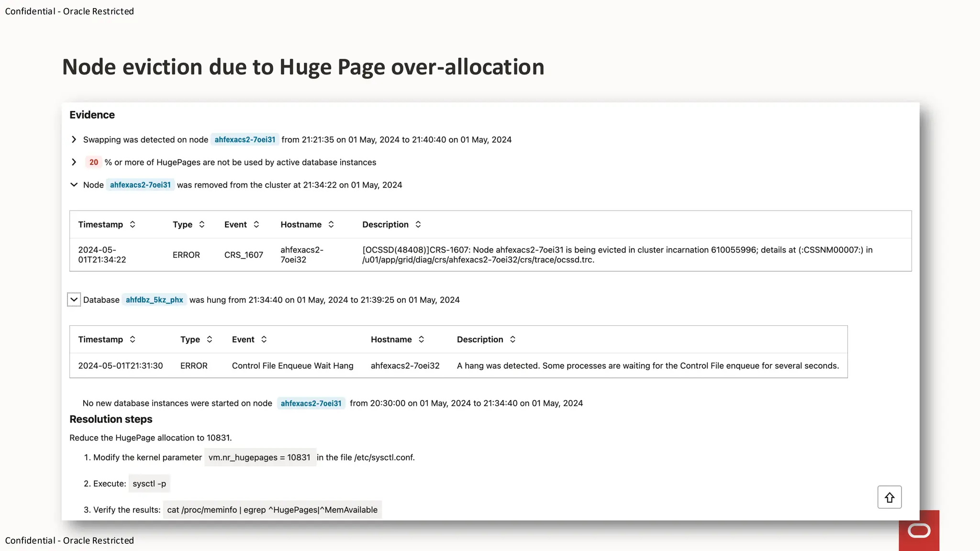Sort first table by Event column icon
The width and height of the screenshot is (980, 551).
pos(256,224)
